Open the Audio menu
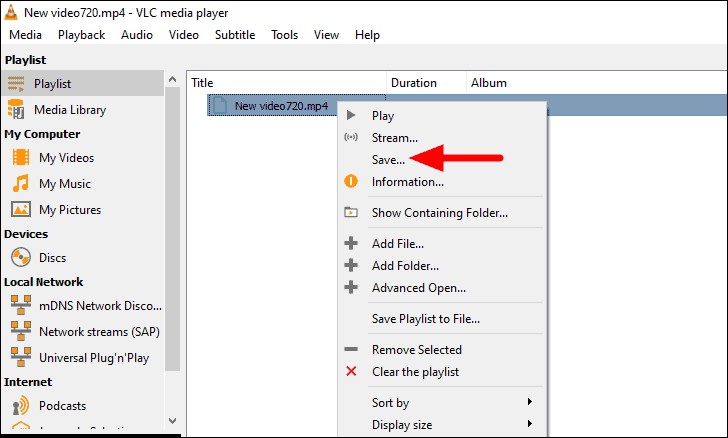Image resolution: width=728 pixels, height=438 pixels. tap(137, 35)
